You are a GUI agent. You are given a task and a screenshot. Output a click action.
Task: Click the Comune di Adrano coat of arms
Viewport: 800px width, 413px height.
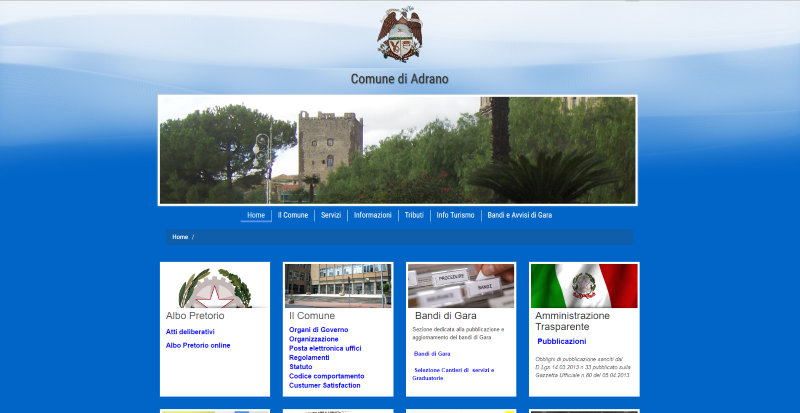click(x=399, y=34)
